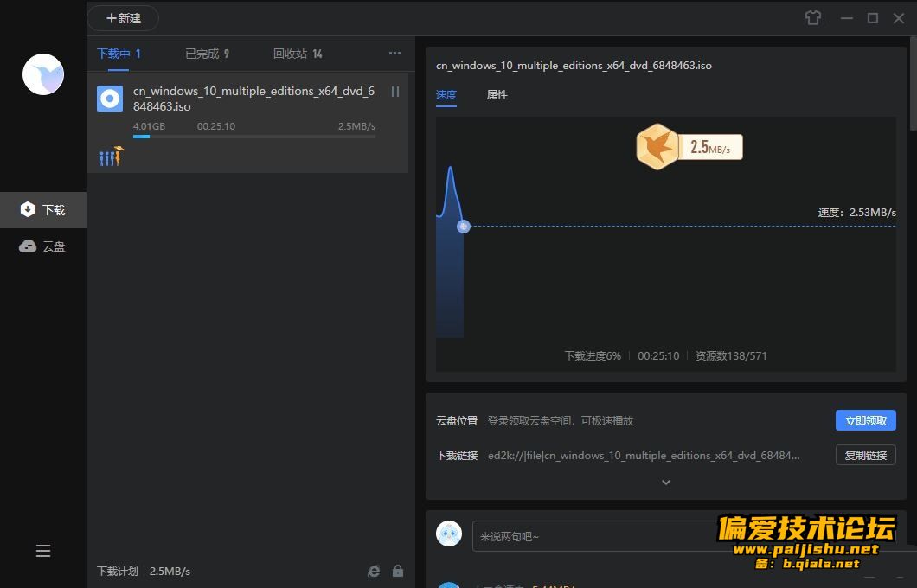Click the download task progress bar
917x588 pixels.
tap(254, 137)
